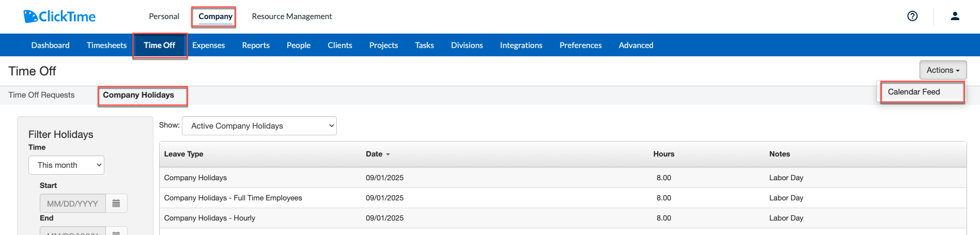The height and width of the screenshot is (235, 980).
Task: Open the Integrations tab
Action: pyautogui.click(x=521, y=45)
